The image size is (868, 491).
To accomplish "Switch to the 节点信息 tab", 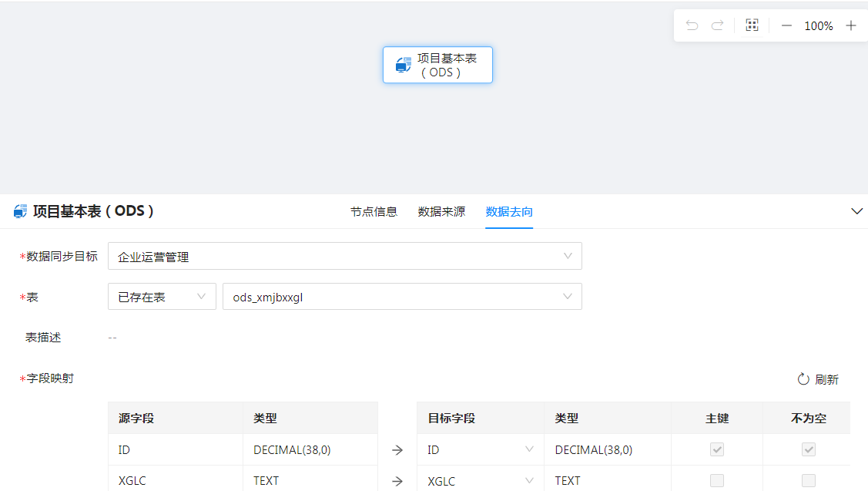I will (x=374, y=211).
